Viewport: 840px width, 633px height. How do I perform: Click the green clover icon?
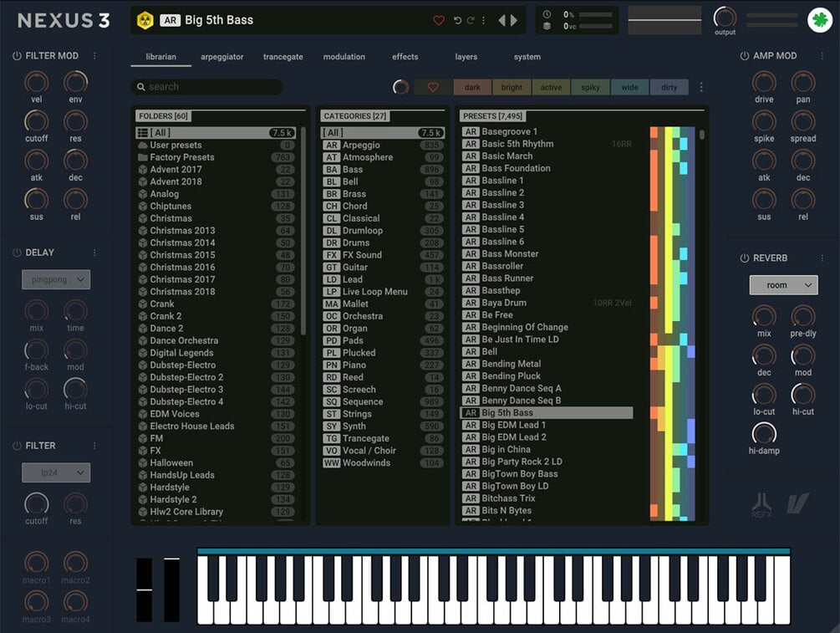820,20
